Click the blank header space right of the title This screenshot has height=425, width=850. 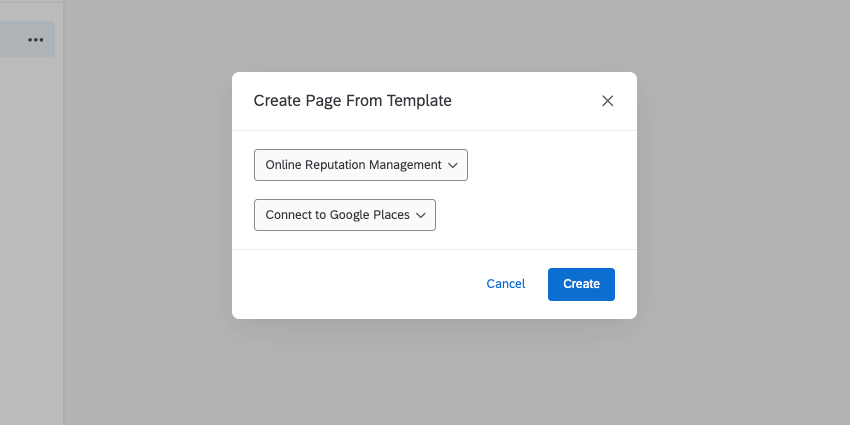(520, 100)
